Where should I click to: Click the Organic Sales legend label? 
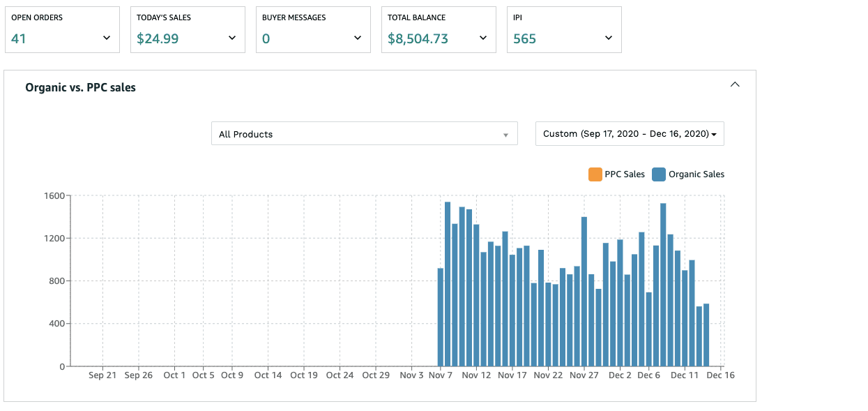click(696, 174)
